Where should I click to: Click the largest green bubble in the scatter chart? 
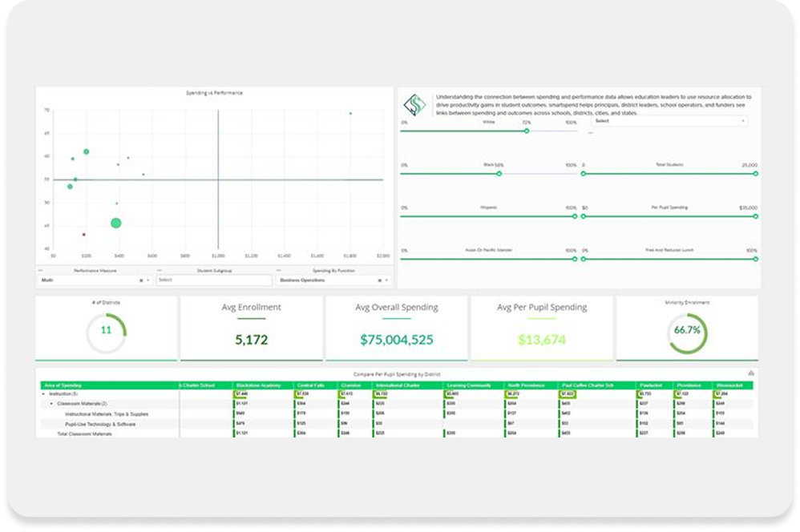coord(115,223)
